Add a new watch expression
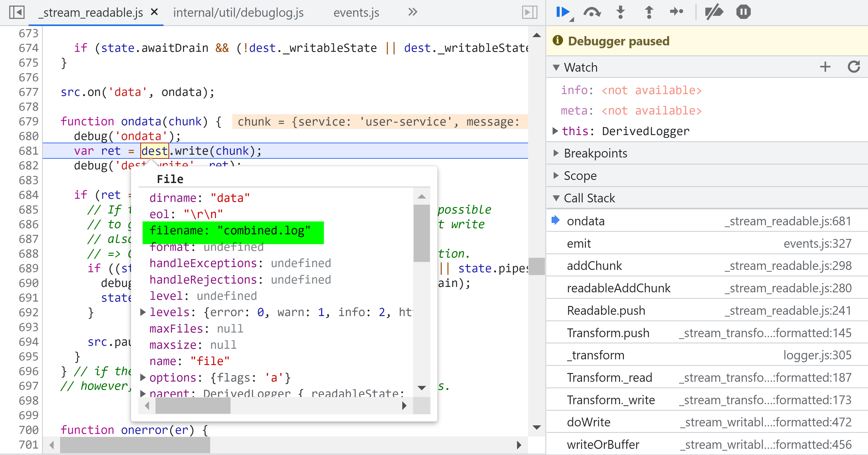Image resolution: width=868 pixels, height=455 pixels. pos(825,67)
